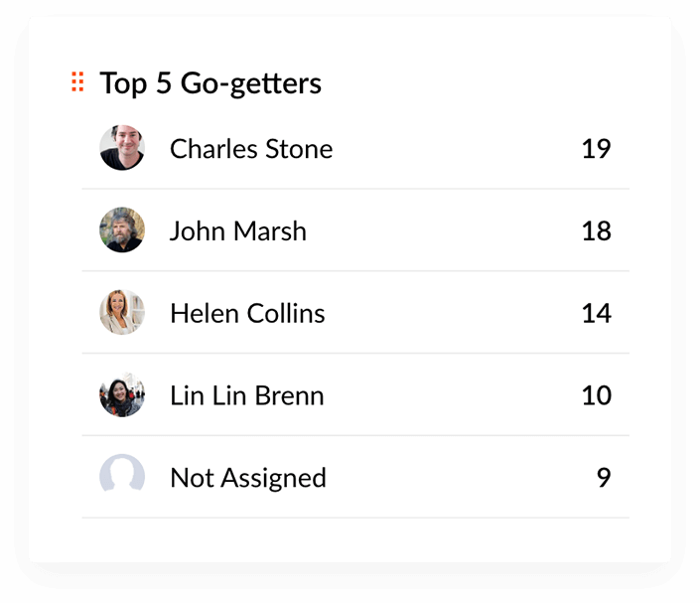Open John Marsh's count of 18
The width and height of the screenshot is (700, 603).
coord(596,231)
